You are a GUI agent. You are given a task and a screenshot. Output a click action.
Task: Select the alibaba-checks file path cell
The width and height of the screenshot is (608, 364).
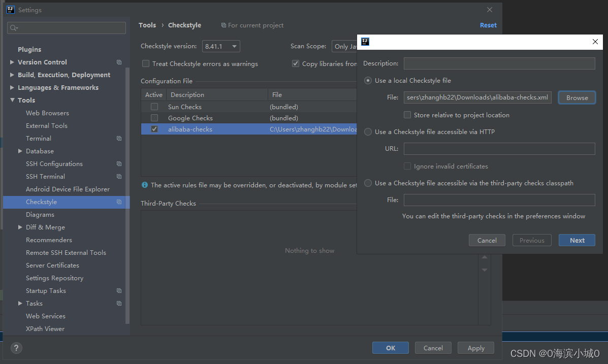click(x=312, y=129)
